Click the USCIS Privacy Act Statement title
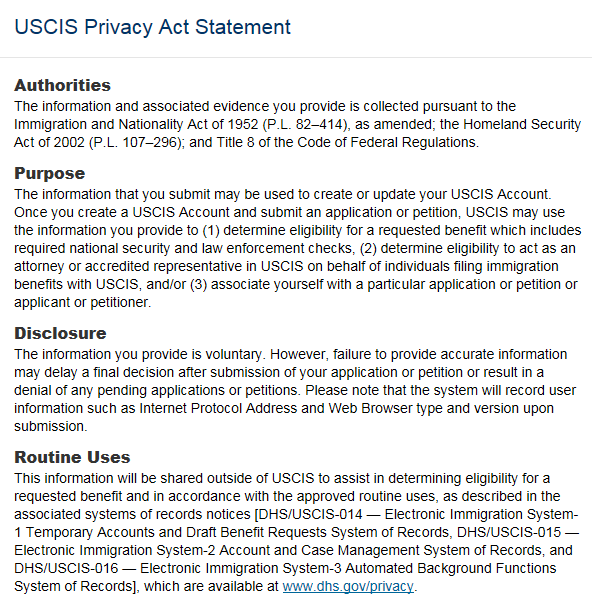592x607 pixels. pyautogui.click(x=152, y=27)
